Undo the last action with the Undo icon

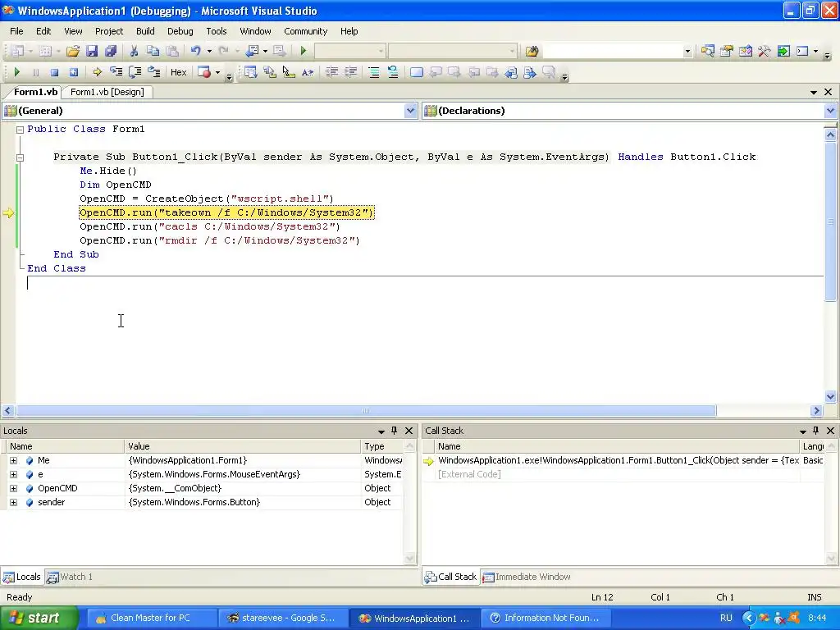195,51
